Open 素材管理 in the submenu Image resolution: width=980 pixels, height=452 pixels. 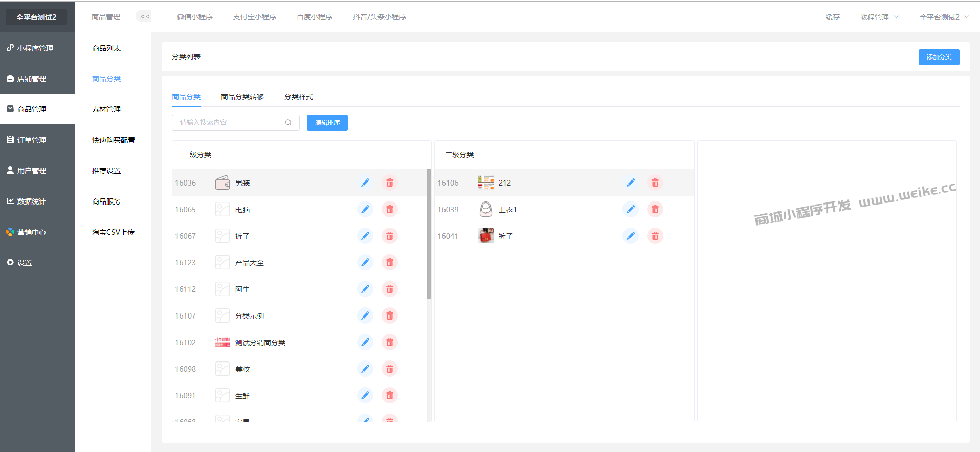[106, 109]
